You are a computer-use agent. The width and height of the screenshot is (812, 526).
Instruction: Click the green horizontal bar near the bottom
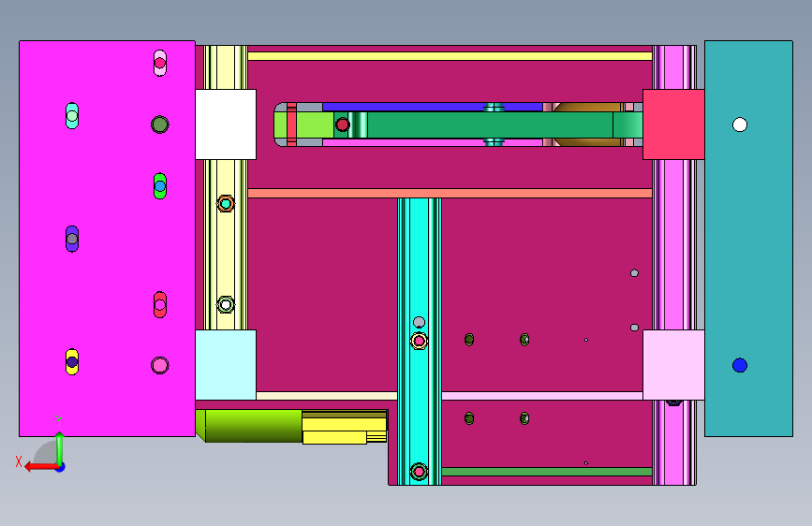click(547, 472)
